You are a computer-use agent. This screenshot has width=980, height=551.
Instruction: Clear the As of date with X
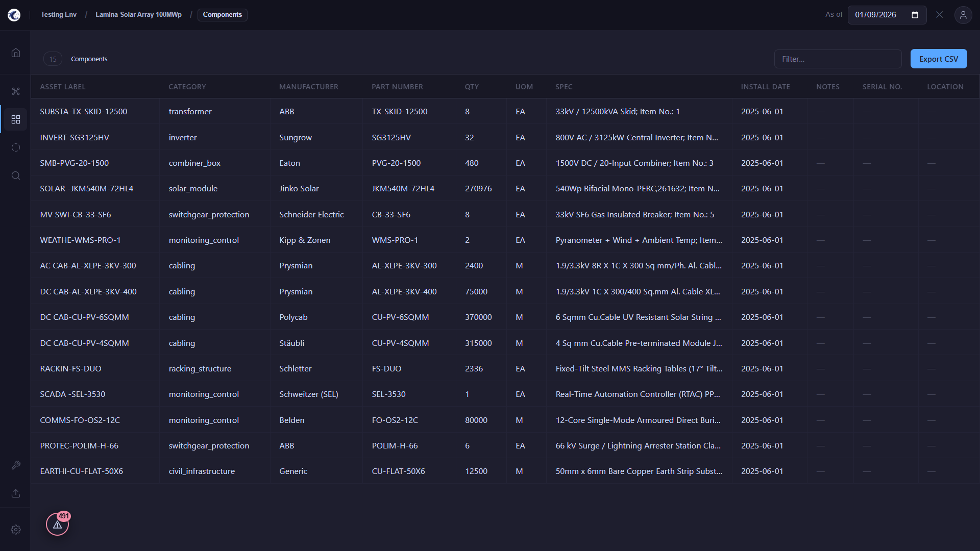(x=939, y=15)
